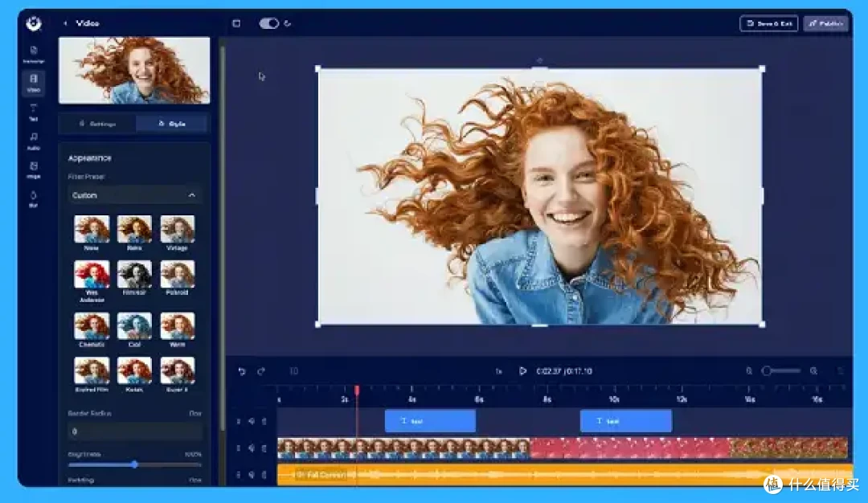The height and width of the screenshot is (503, 868).
Task: Select the second text clip on timeline
Action: point(626,421)
